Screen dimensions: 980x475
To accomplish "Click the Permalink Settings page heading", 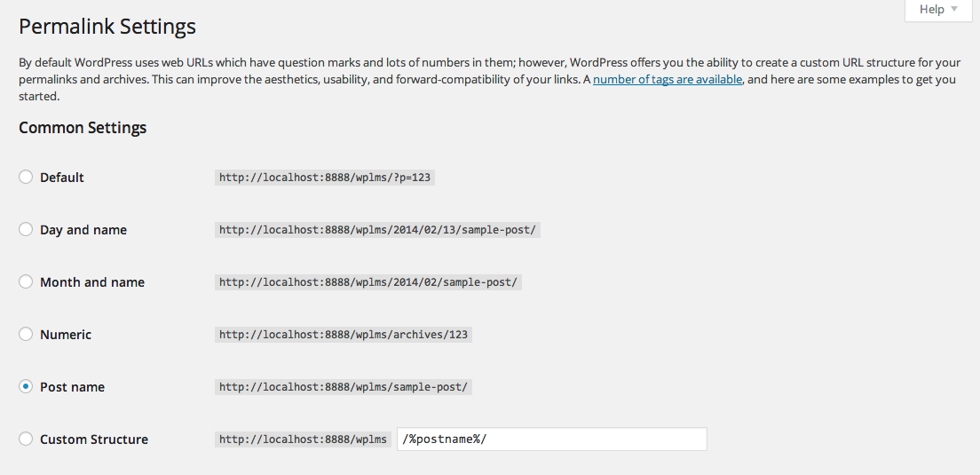I will pyautogui.click(x=107, y=27).
